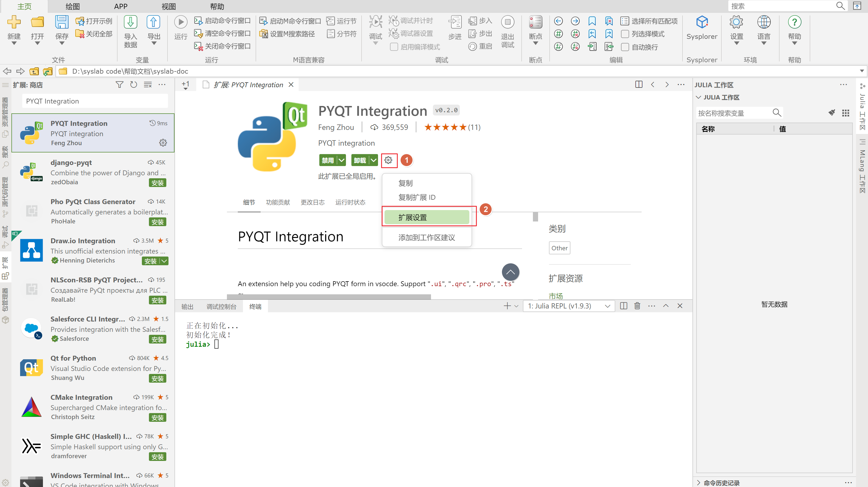Expand the 卸载 button dropdown arrow
Image resolution: width=868 pixels, height=487 pixels.
tap(374, 160)
